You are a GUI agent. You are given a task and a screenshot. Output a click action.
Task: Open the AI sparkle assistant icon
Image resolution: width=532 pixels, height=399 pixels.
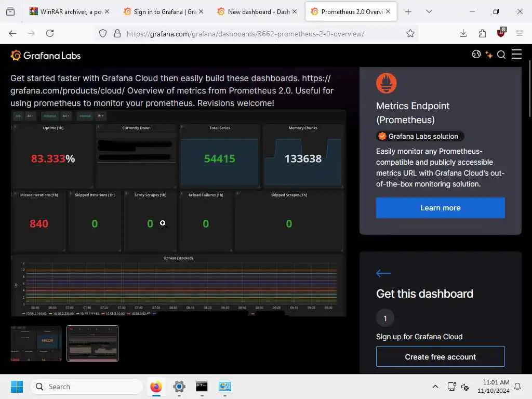pos(488,55)
